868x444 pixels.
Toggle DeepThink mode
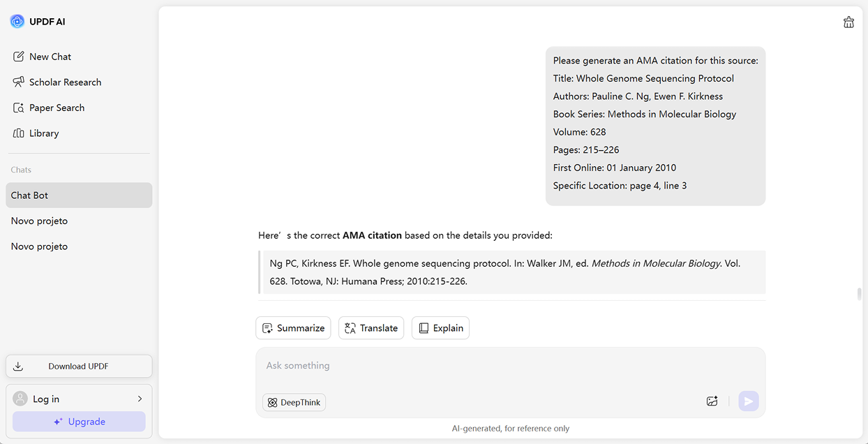[294, 402]
